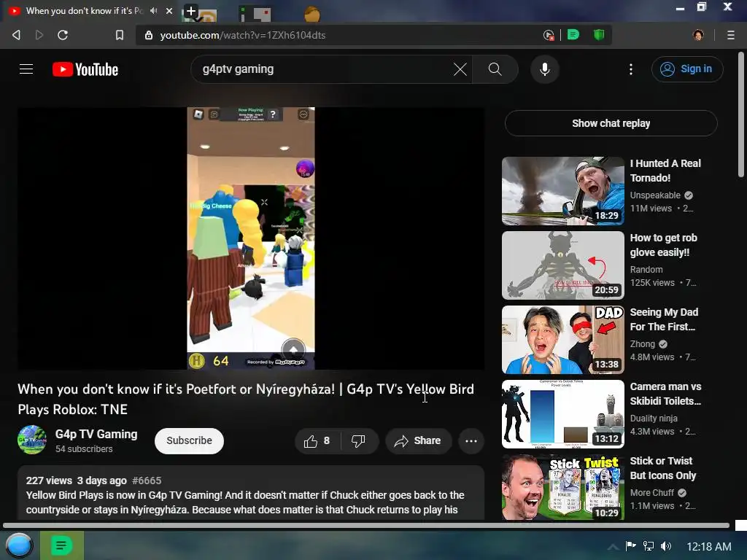Mute the tab via the speaker icon
The width and height of the screenshot is (747, 560).
[x=153, y=10]
